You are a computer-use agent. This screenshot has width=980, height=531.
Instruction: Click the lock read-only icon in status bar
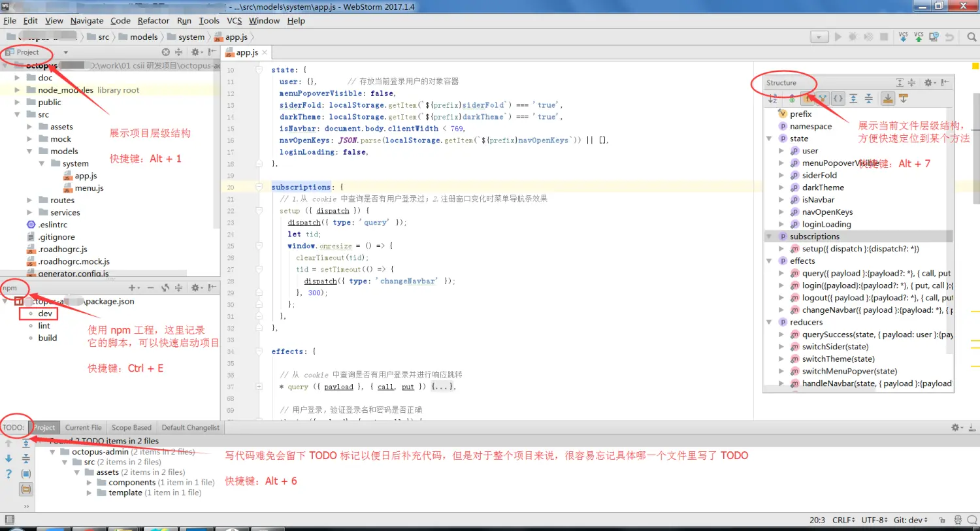(941, 520)
